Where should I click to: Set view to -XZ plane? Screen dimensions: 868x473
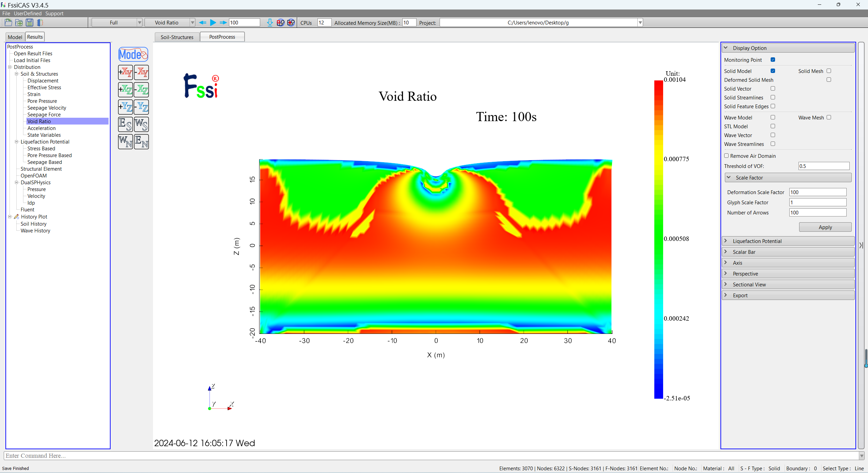pyautogui.click(x=141, y=90)
